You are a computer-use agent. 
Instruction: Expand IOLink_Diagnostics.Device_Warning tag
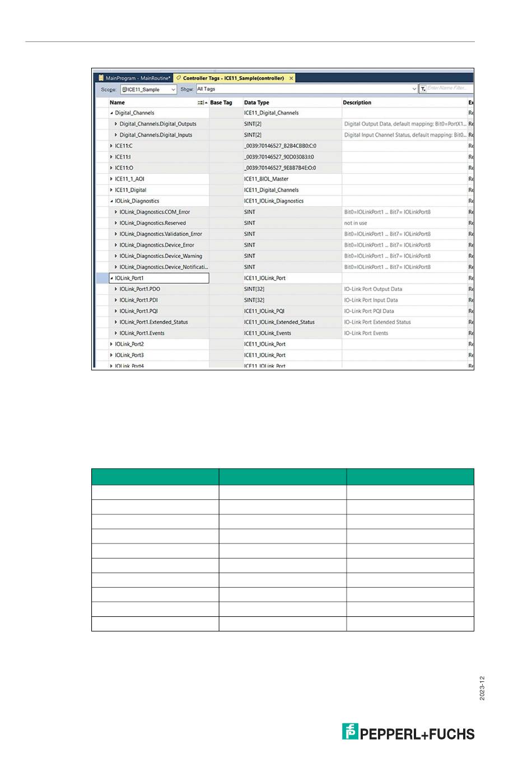[116, 256]
